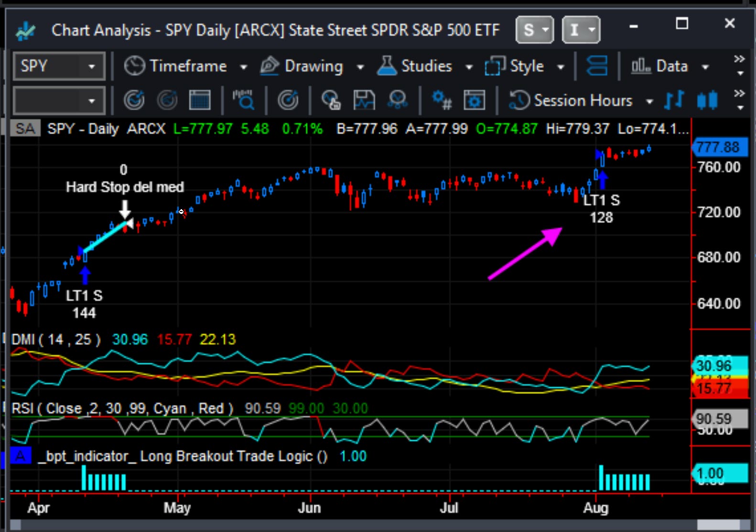Open the Drawing tools menu
The image size is (756, 532).
[x=313, y=66]
